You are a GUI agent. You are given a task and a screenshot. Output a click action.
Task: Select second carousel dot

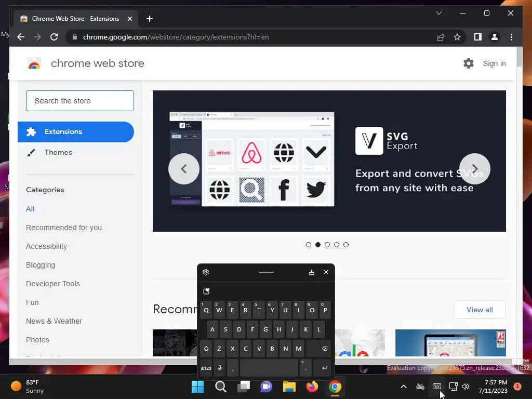[x=318, y=245]
